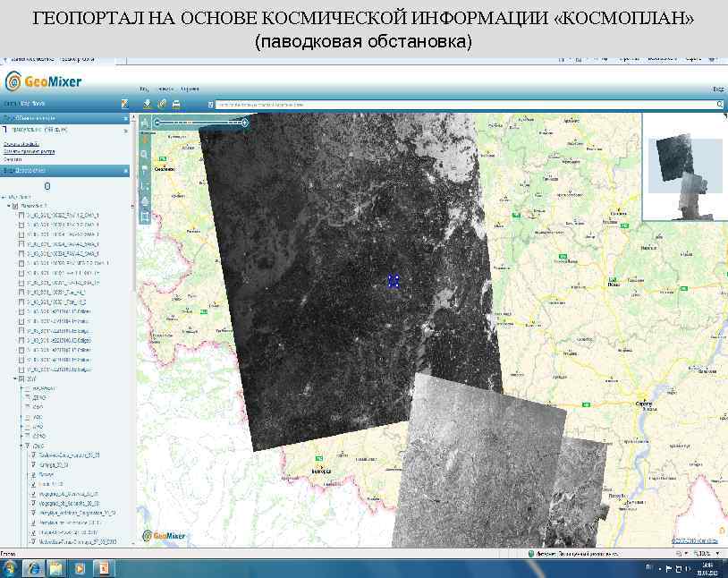Image resolution: width=728 pixels, height=578 pixels.
Task: Tick the last image layer checkbox of top group
Action: (21, 370)
